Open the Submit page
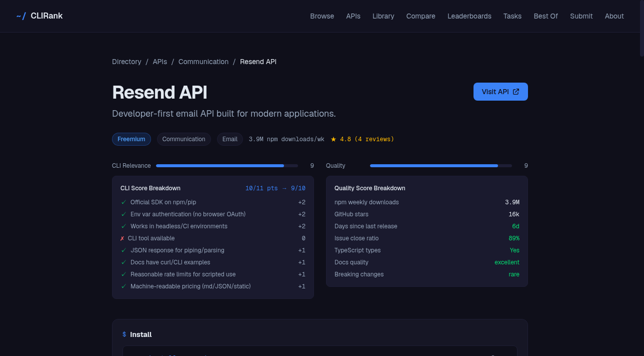Image resolution: width=644 pixels, height=356 pixels. point(581,16)
